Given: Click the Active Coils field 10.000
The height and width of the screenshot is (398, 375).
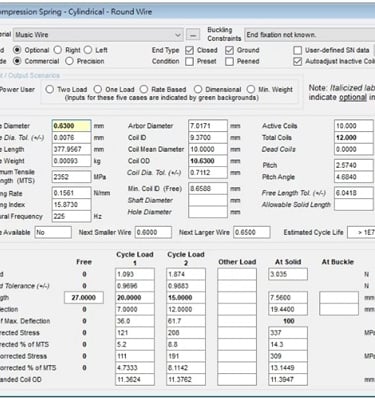Looking at the screenshot, I should (x=354, y=126).
